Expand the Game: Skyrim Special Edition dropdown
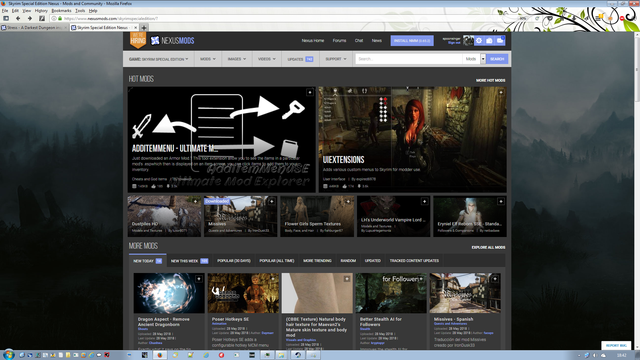The width and height of the screenshot is (640, 360). [x=159, y=59]
